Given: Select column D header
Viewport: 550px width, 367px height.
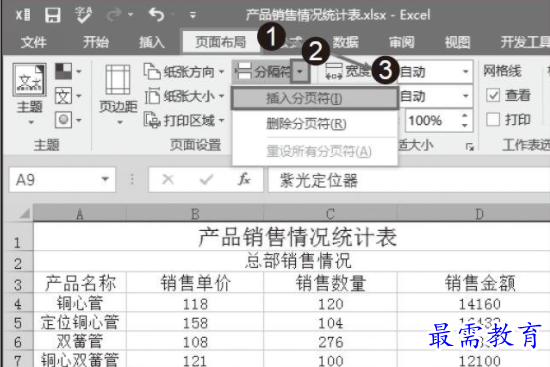Looking at the screenshot, I should (474, 213).
